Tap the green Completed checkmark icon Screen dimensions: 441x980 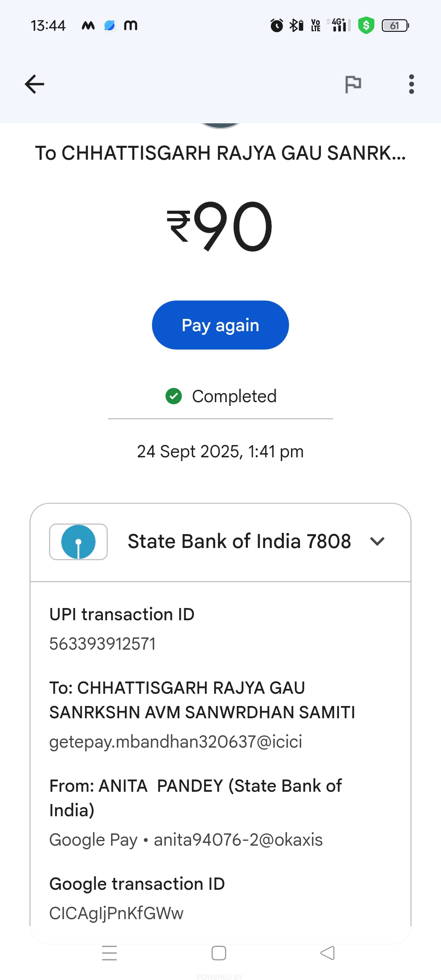pos(174,396)
